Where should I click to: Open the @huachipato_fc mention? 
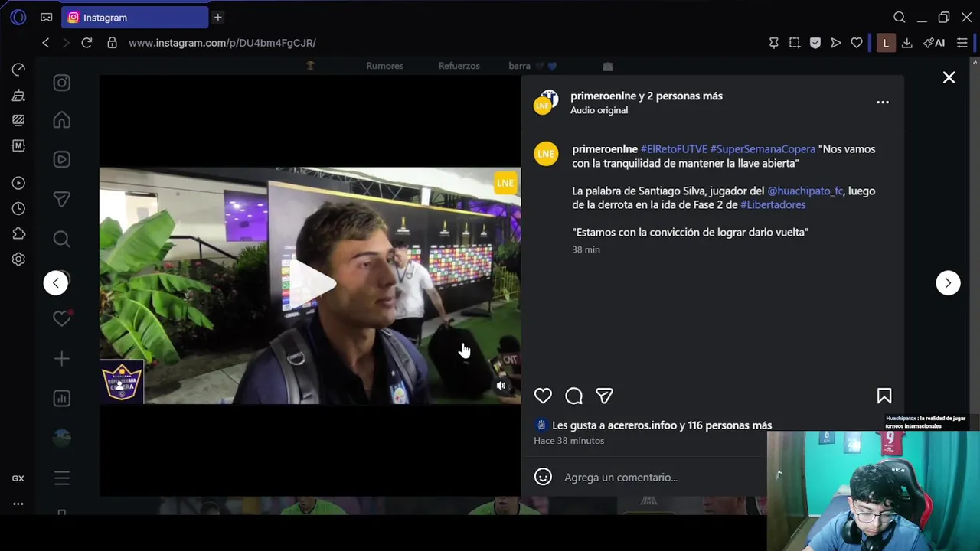pyautogui.click(x=805, y=191)
